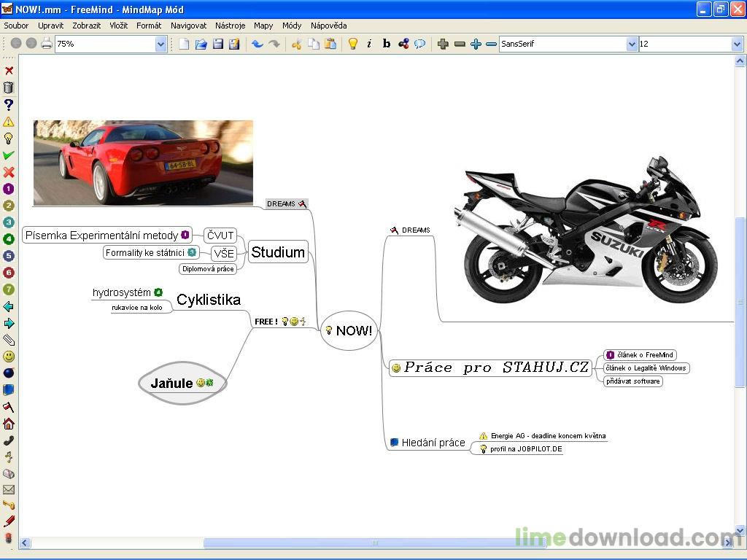Select the green checkmark OK icon
The width and height of the screenshot is (747, 560).
click(9, 155)
